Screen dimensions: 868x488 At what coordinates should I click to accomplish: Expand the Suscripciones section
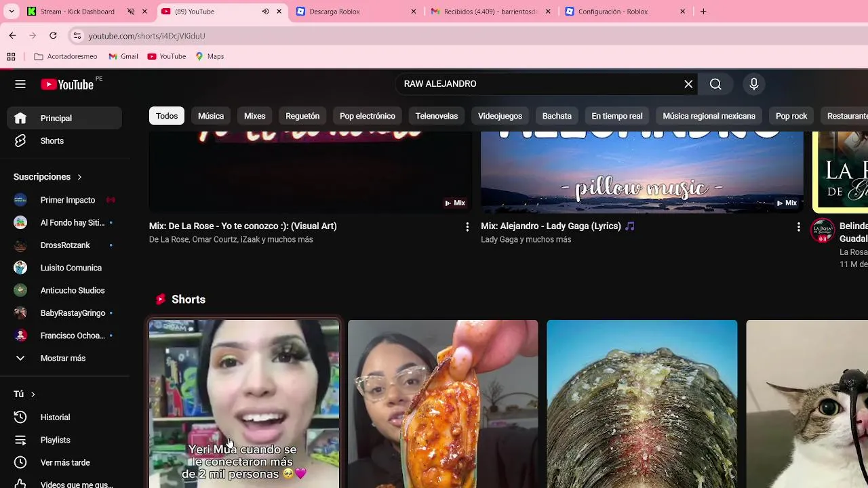click(47, 177)
